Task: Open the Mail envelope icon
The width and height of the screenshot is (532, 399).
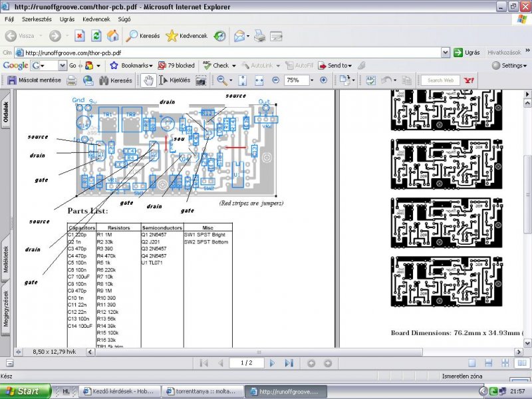Action: (x=239, y=36)
